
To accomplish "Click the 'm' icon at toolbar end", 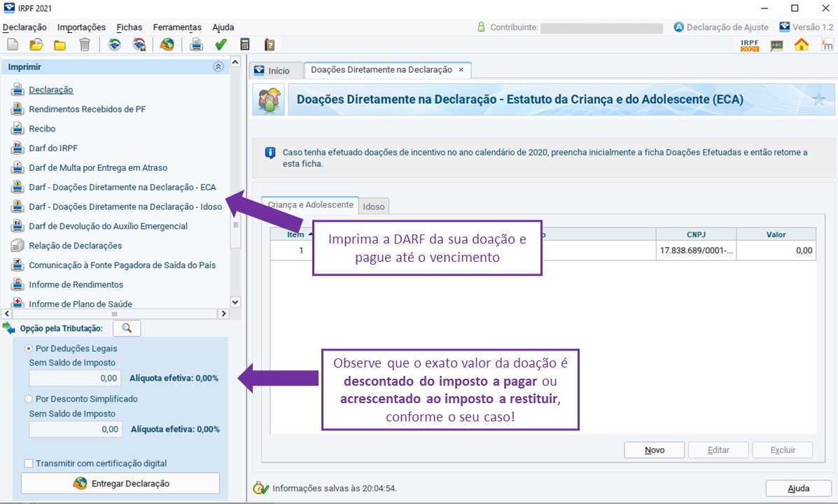I will 827,45.
